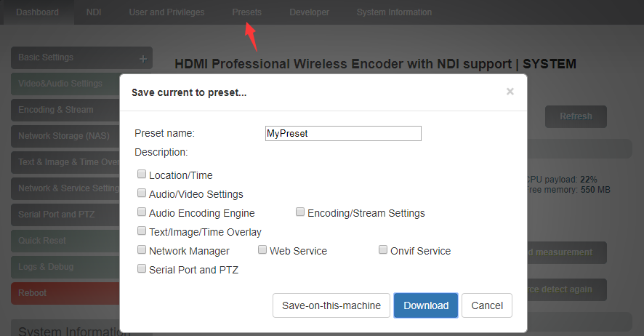Click the Preset name input field
This screenshot has width=644, height=336.
(x=343, y=134)
